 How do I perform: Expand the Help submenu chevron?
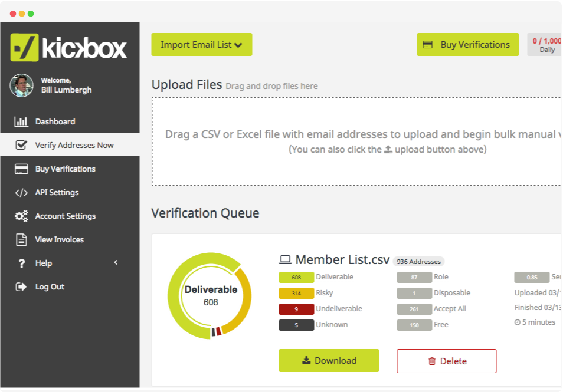point(116,262)
